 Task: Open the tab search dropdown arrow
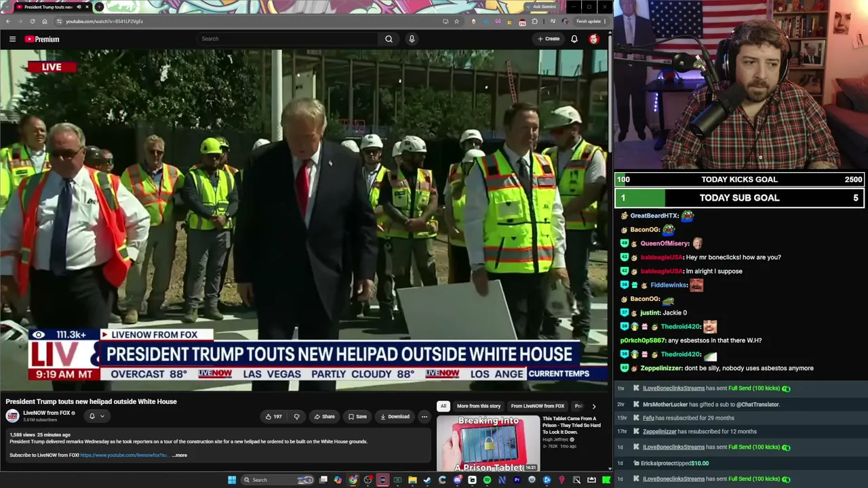[7, 7]
